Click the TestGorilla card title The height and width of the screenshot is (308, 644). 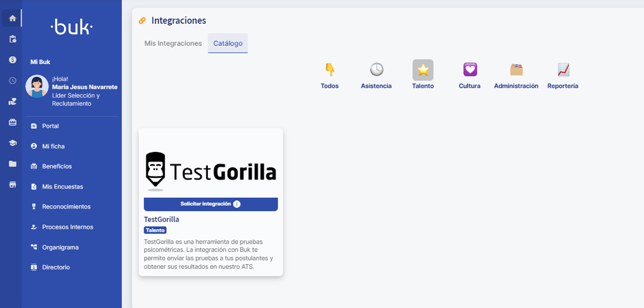(161, 219)
